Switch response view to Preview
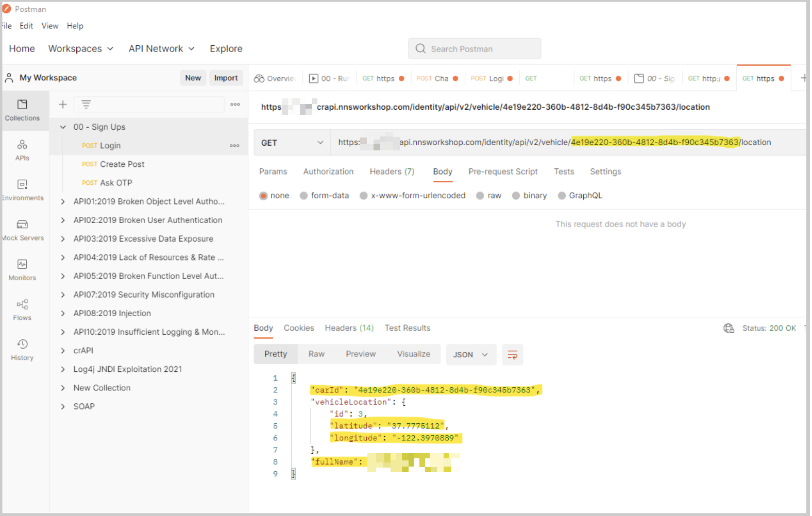812x516 pixels. coord(361,354)
